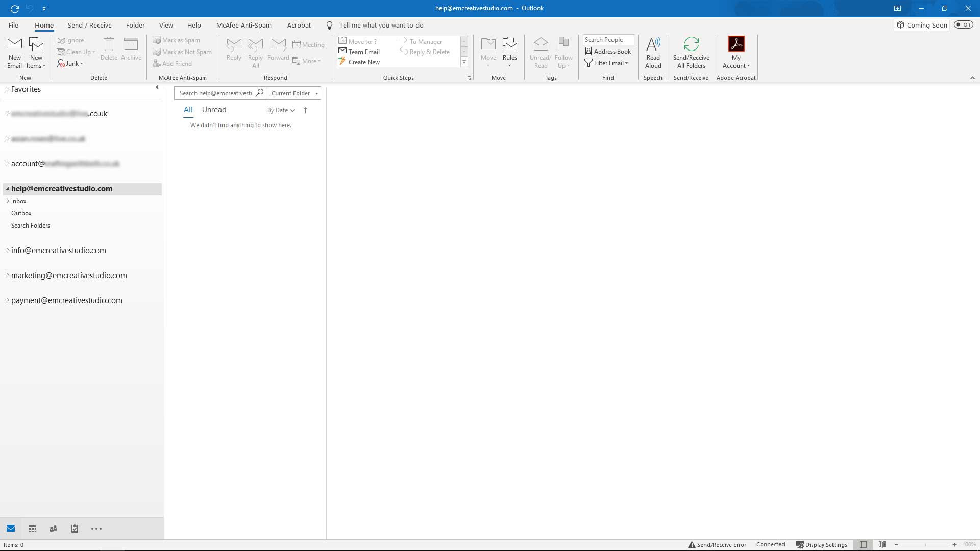Switch to Send / Receive tab
Viewport: 980px width, 551px height.
coord(90,25)
